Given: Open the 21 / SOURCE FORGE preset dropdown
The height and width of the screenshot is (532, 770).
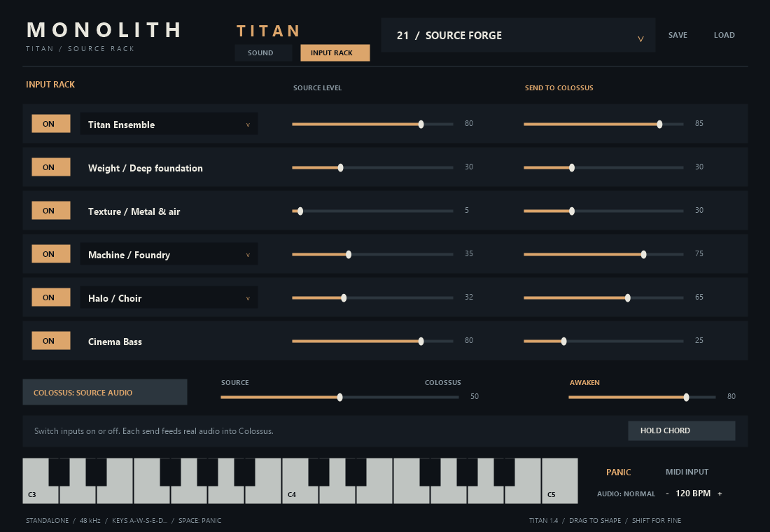Looking at the screenshot, I should click(518, 36).
